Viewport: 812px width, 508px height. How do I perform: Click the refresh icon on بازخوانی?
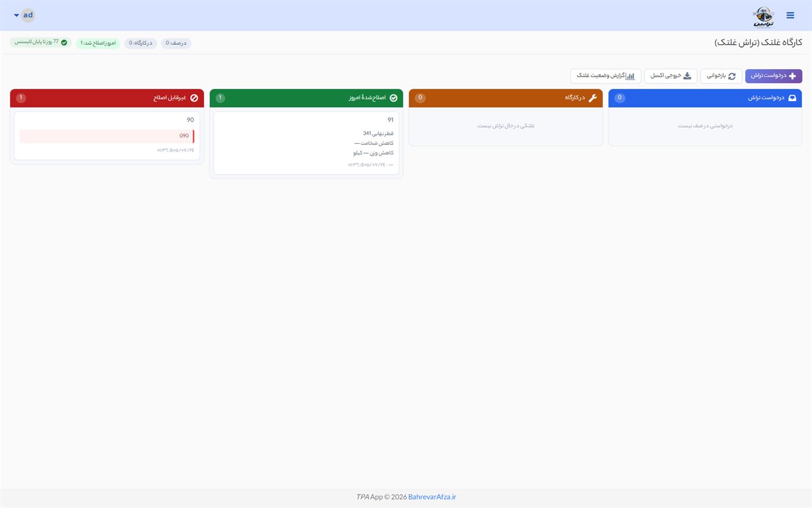coord(732,76)
